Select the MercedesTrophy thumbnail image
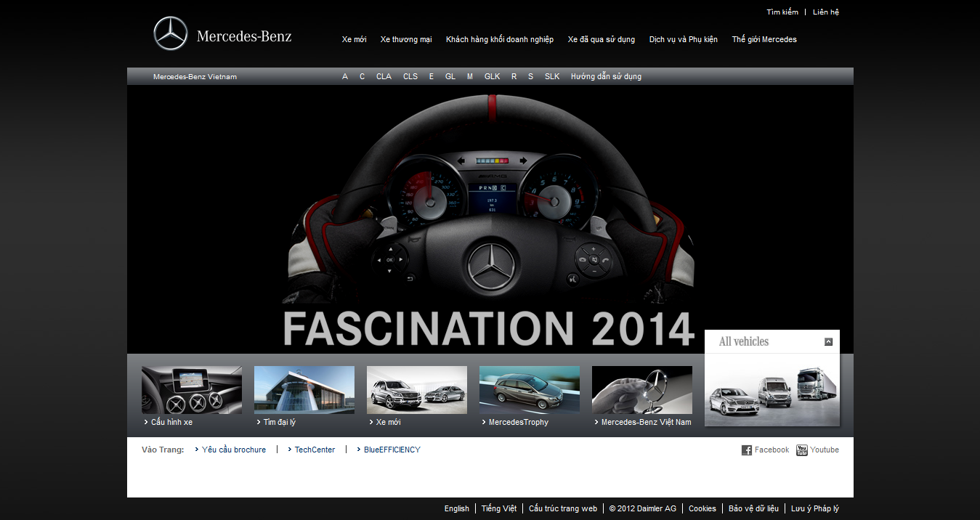The width and height of the screenshot is (980, 520). (530, 390)
